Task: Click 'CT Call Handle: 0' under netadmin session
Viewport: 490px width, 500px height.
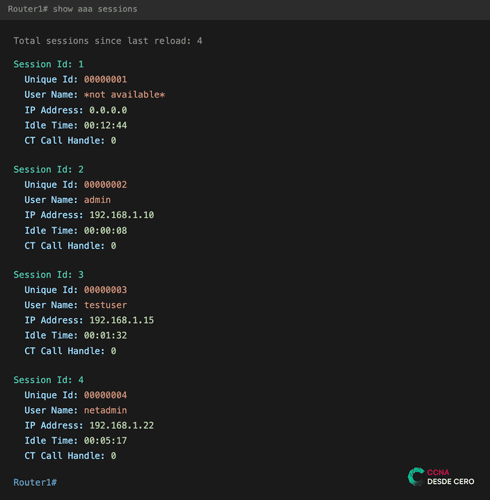Action: 70,456
